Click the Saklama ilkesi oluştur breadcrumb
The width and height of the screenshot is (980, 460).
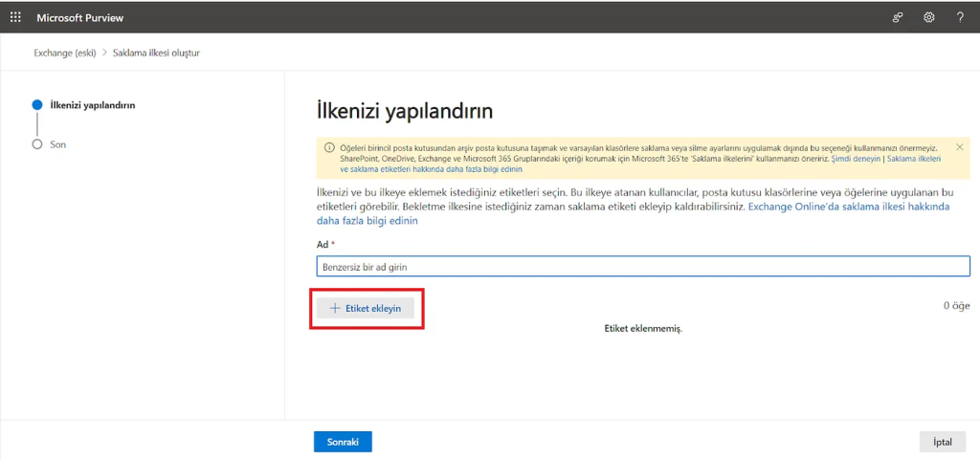click(x=156, y=53)
